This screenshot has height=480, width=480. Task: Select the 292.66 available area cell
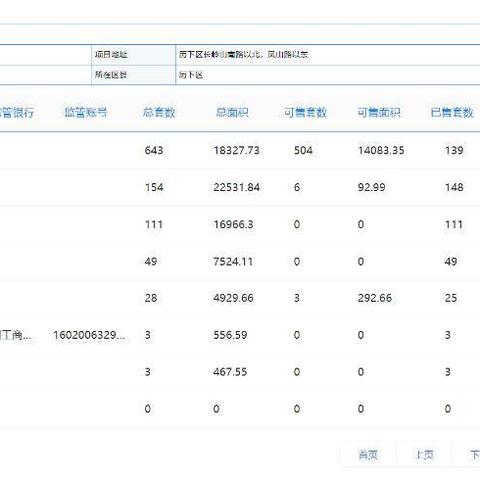[375, 298]
